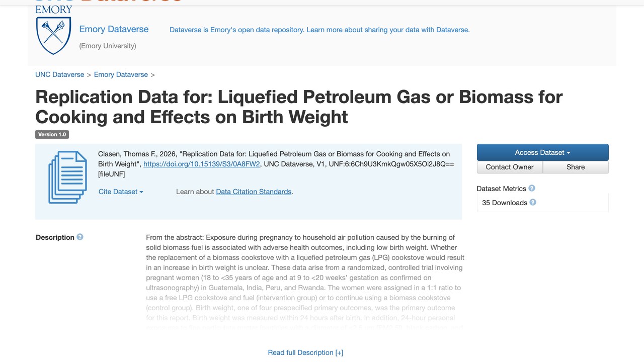Expand the Access Dataset dropdown
This screenshot has height=362, width=644.
[x=542, y=152]
